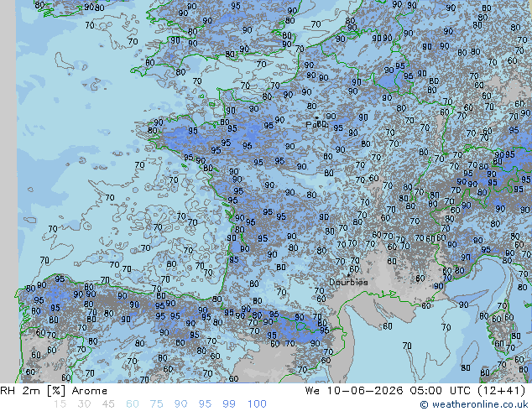
Task: Select the 60 legend color value
Action: coord(133,404)
